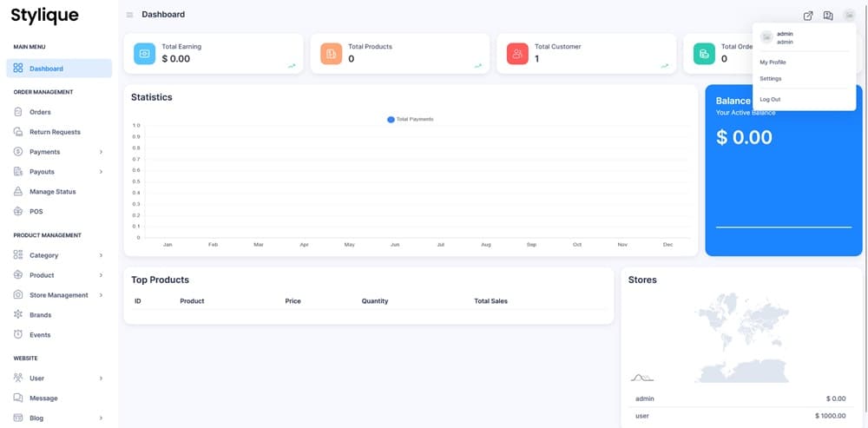
Task: Toggle the Total Payments chart legend
Action: click(410, 119)
